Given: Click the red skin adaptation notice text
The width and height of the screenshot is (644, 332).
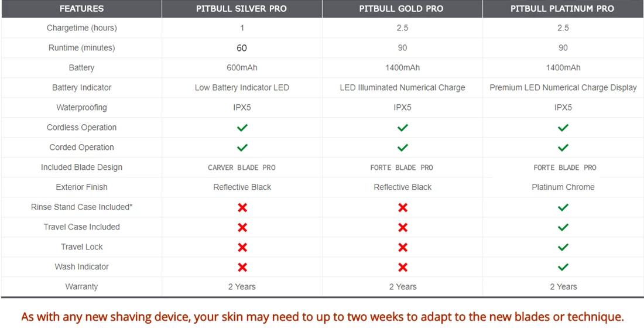Looking at the screenshot, I should click(x=323, y=317).
